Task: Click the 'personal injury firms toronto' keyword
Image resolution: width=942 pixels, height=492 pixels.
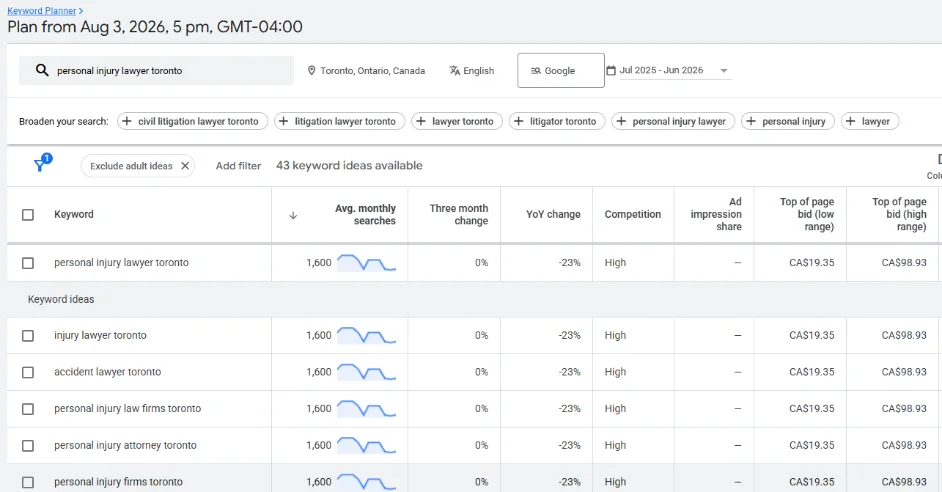Action: coord(118,482)
